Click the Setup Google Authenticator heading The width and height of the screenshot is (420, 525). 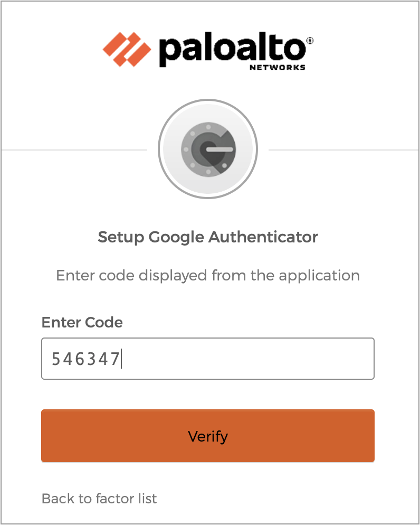pyautogui.click(x=208, y=237)
